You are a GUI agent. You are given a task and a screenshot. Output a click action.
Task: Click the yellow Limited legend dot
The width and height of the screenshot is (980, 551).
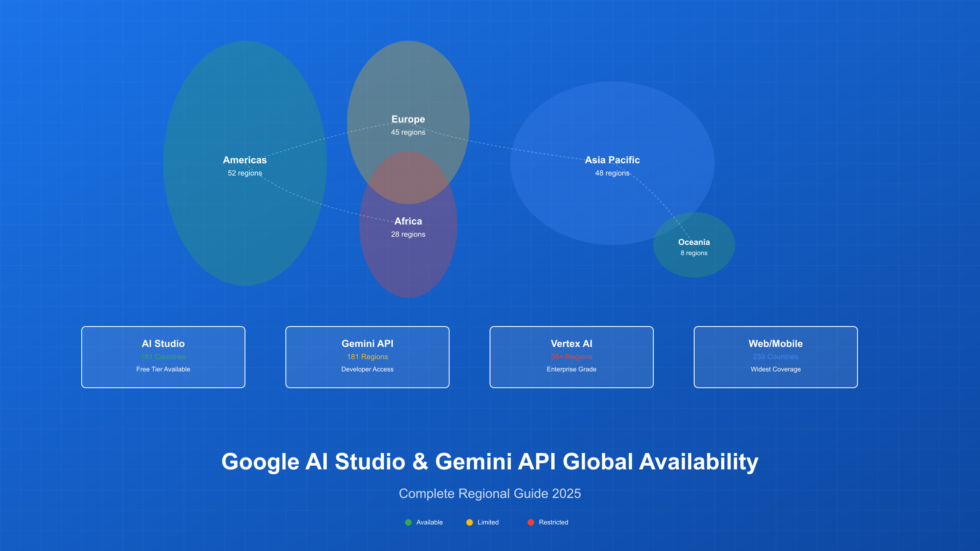click(x=470, y=522)
